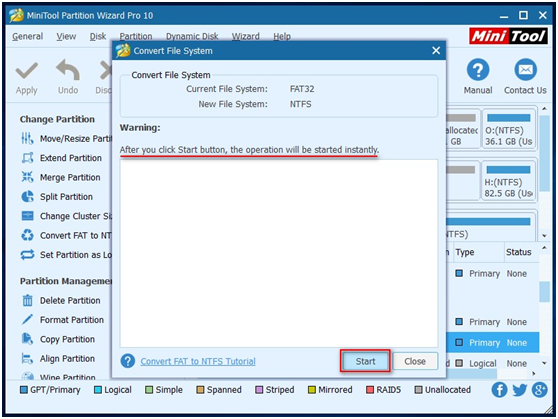The image size is (558, 419).
Task: Click the Contact Us envelope icon
Action: [525, 70]
